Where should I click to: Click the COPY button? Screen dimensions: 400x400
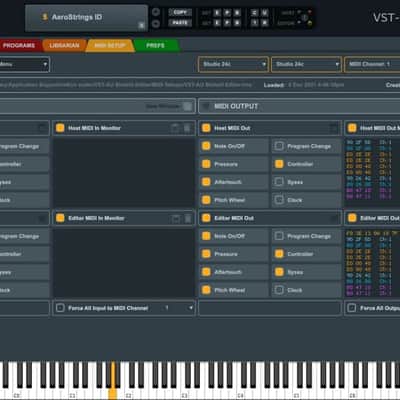[180, 12]
